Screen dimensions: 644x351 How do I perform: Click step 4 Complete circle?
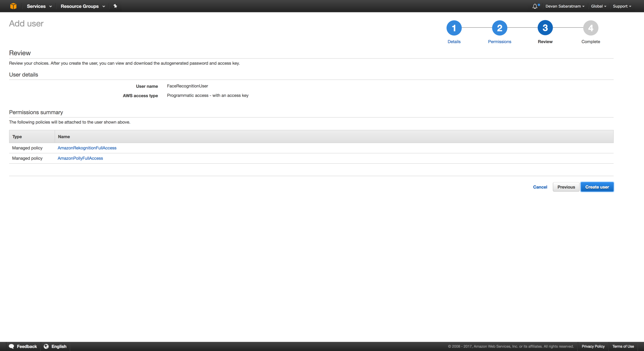(591, 28)
